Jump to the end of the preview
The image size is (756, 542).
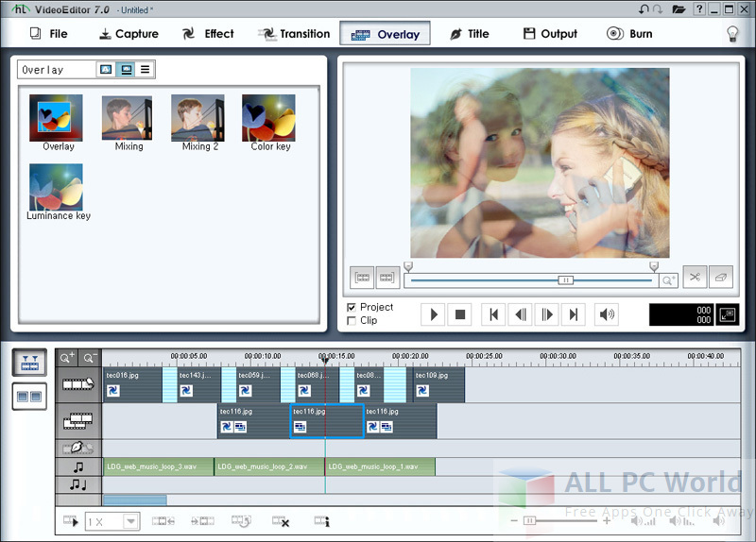coord(574,314)
